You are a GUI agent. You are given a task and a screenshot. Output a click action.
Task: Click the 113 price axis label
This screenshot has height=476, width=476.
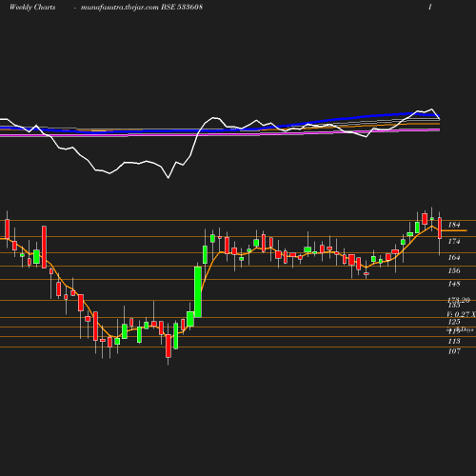pyautogui.click(x=454, y=341)
